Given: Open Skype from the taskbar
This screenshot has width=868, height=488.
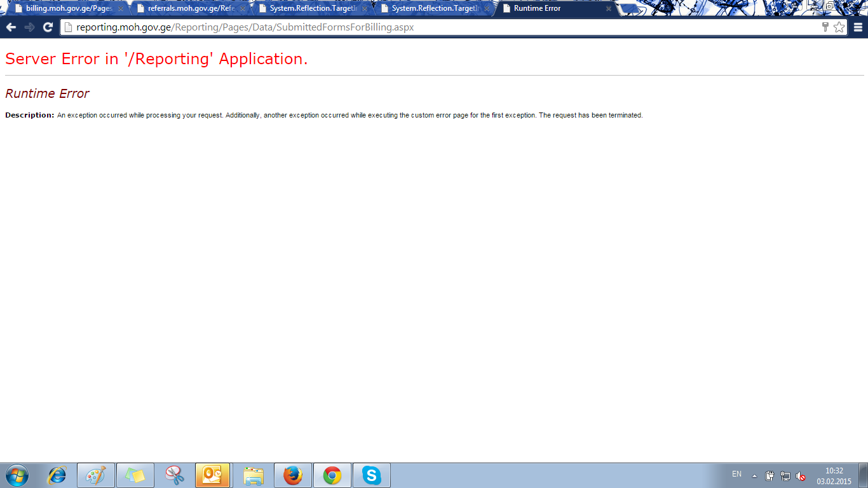Looking at the screenshot, I should pyautogui.click(x=371, y=475).
